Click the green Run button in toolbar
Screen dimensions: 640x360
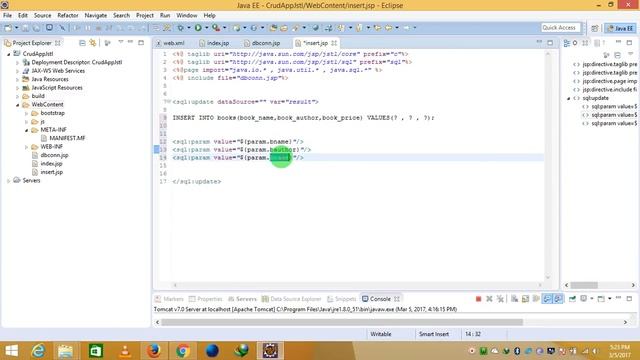[198, 28]
